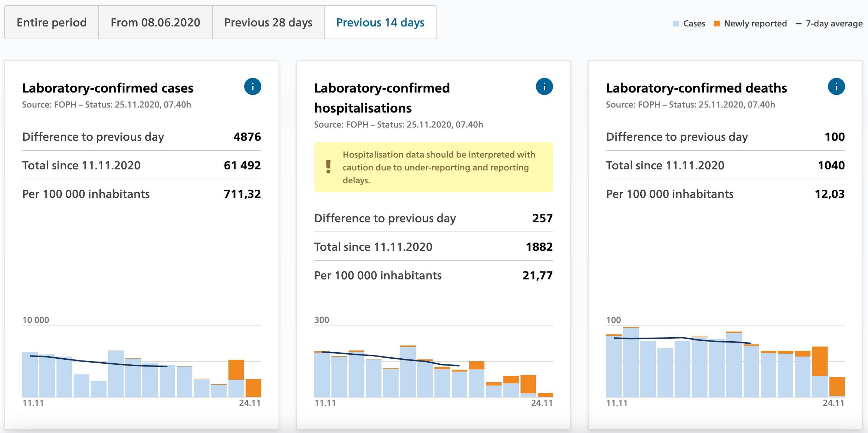This screenshot has height=433, width=868.
Task: Switch to From 08.06.2020 tab
Action: pyautogui.click(x=155, y=23)
